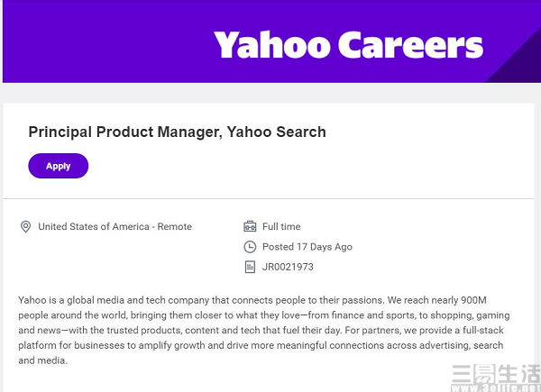Click the Yahoo Careers banner logo

click(x=348, y=45)
